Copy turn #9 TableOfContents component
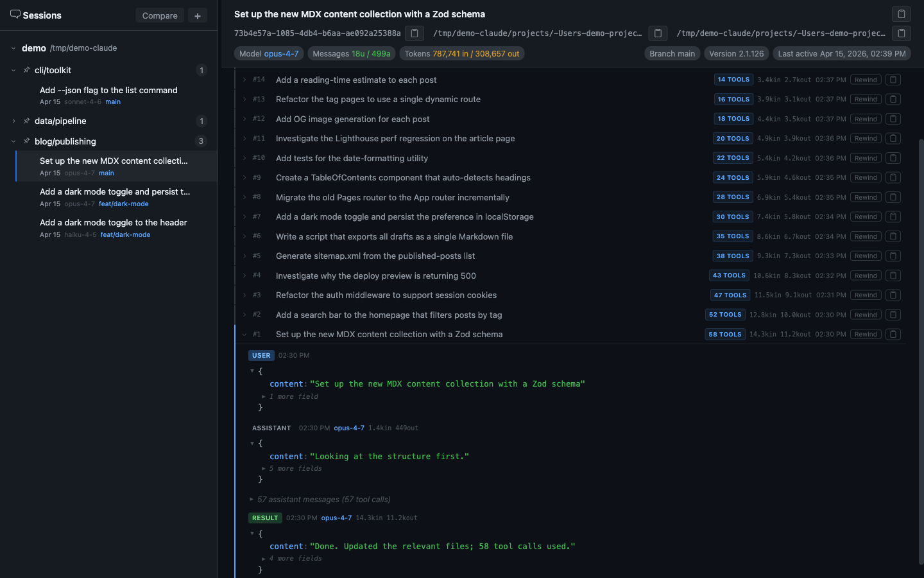 [893, 177]
